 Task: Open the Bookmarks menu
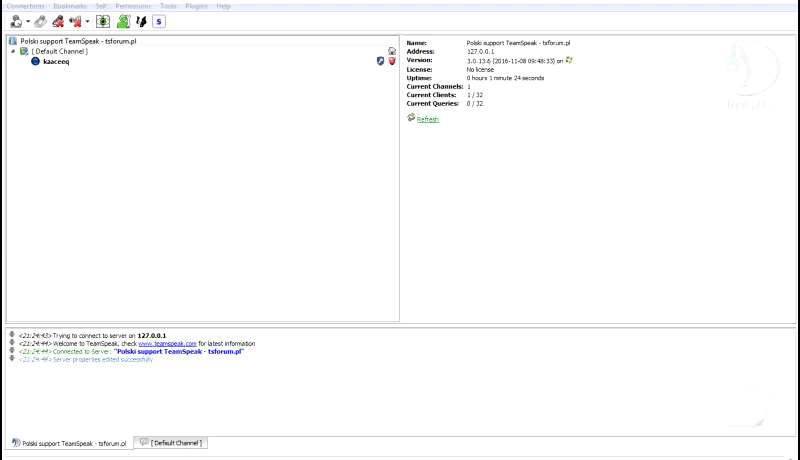[x=70, y=6]
